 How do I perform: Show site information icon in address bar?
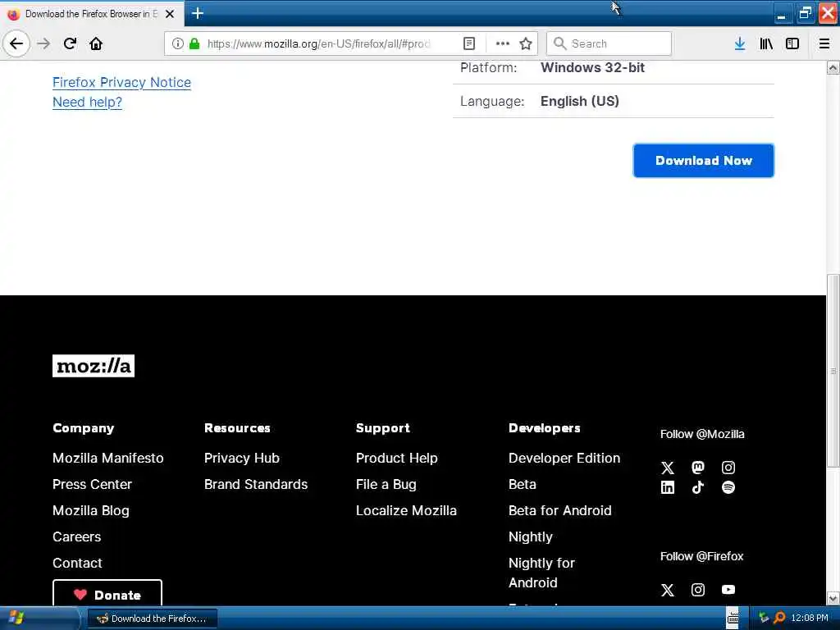pos(177,43)
